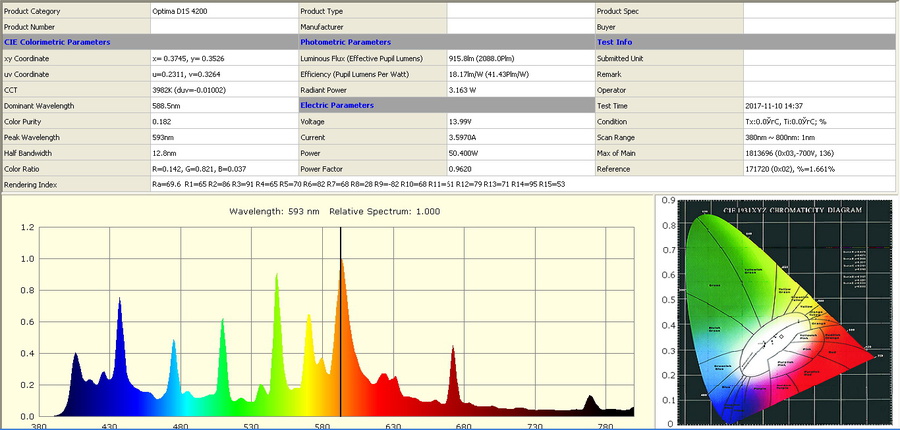Click the Power Factor value '0.9620'
This screenshot has height=430, width=900.
[x=459, y=169]
